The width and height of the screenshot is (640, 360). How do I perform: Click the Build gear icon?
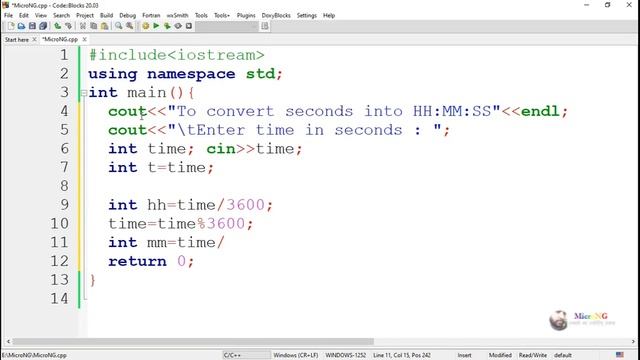coord(145,26)
